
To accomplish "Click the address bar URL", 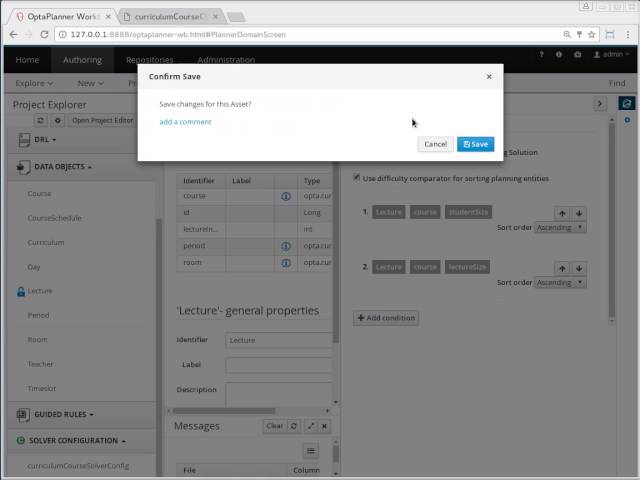I will click(178, 35).
